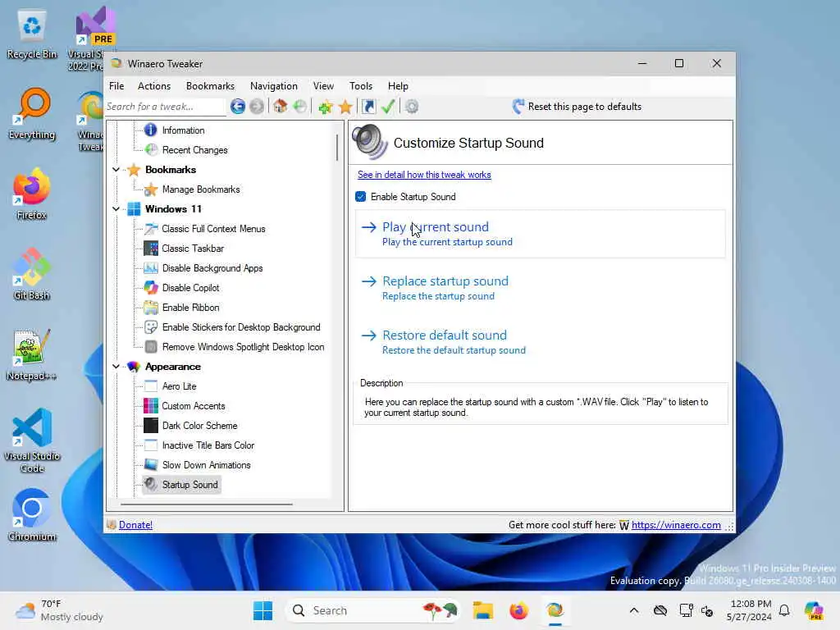Click the shortcut arrow toolbar icon

point(368,107)
